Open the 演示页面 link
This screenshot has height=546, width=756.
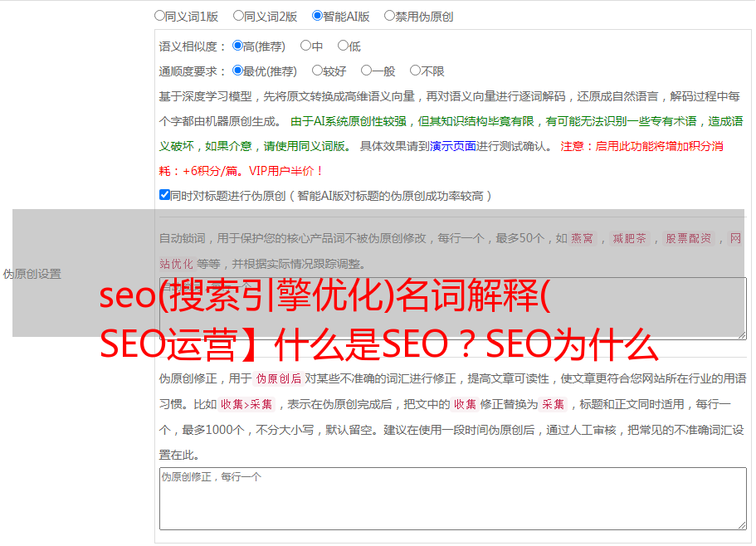pos(453,146)
